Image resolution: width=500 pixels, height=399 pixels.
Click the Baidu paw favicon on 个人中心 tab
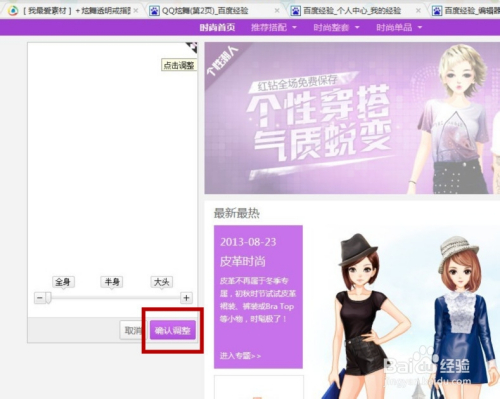coord(295,11)
